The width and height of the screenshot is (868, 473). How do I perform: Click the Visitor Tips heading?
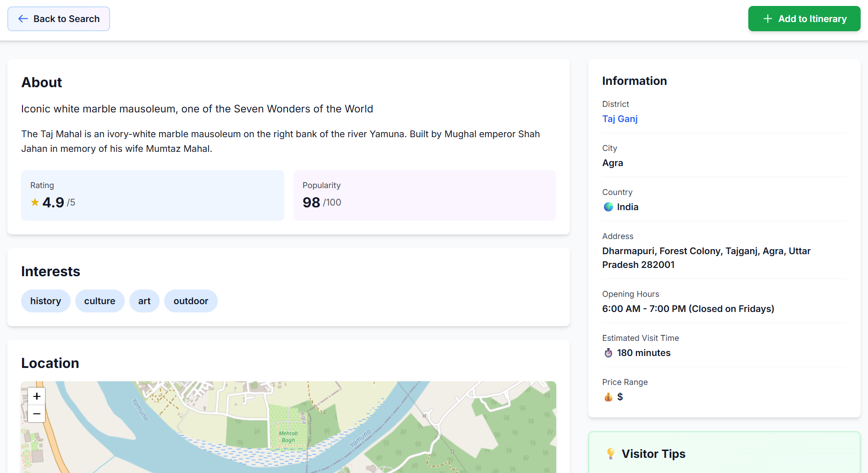click(653, 454)
